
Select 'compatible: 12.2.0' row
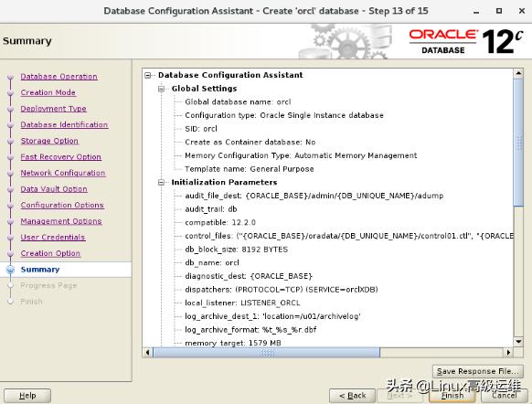tap(220, 222)
